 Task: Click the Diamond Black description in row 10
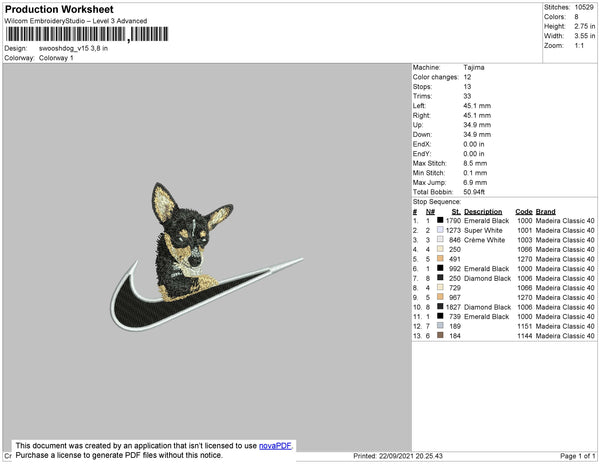point(487,307)
